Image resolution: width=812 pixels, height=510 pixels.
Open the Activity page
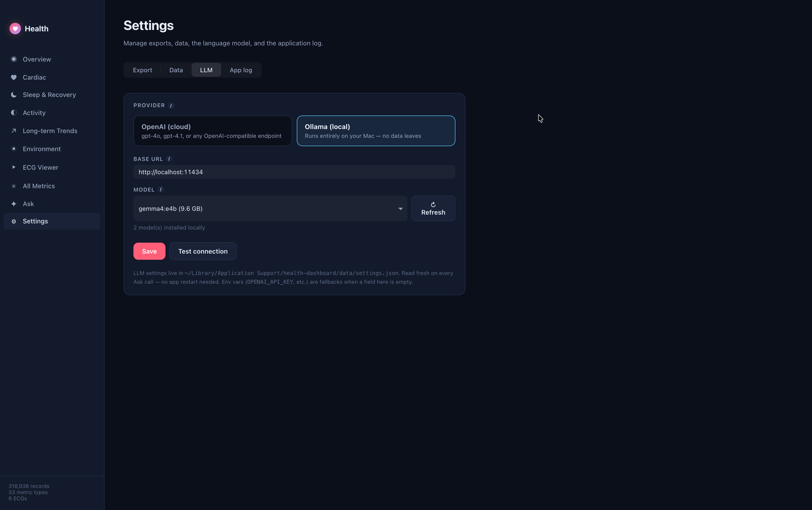[52, 113]
